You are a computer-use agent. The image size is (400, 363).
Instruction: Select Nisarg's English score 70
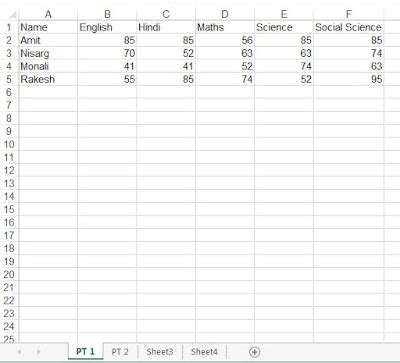click(x=107, y=53)
